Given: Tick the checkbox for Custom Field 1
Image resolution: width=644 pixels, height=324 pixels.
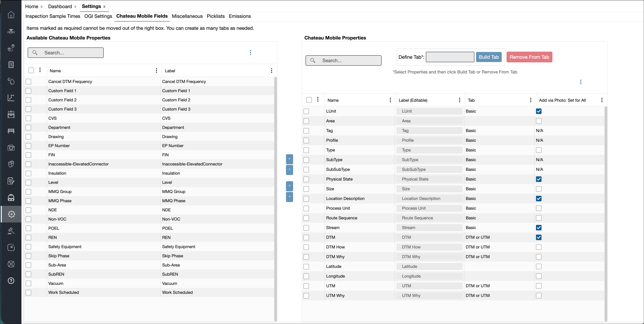Looking at the screenshot, I should coord(29,91).
